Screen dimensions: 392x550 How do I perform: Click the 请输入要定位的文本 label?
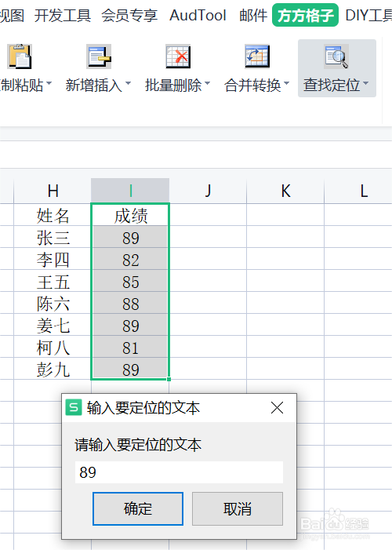click(138, 444)
